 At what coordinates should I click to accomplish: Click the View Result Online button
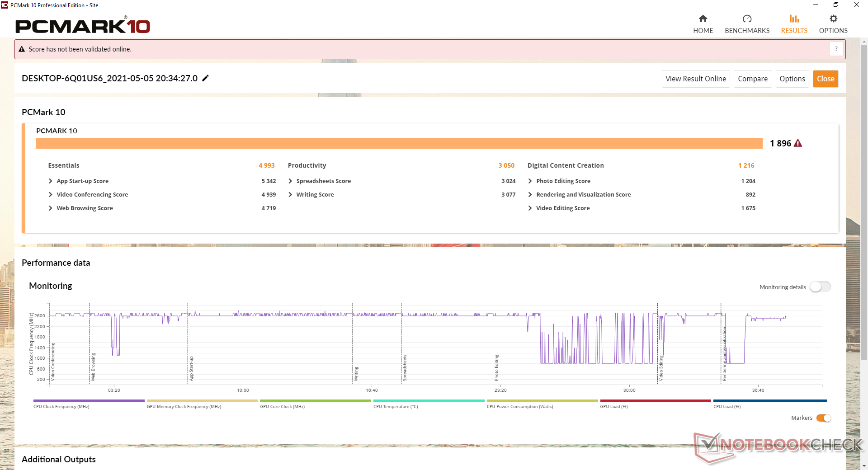(696, 79)
